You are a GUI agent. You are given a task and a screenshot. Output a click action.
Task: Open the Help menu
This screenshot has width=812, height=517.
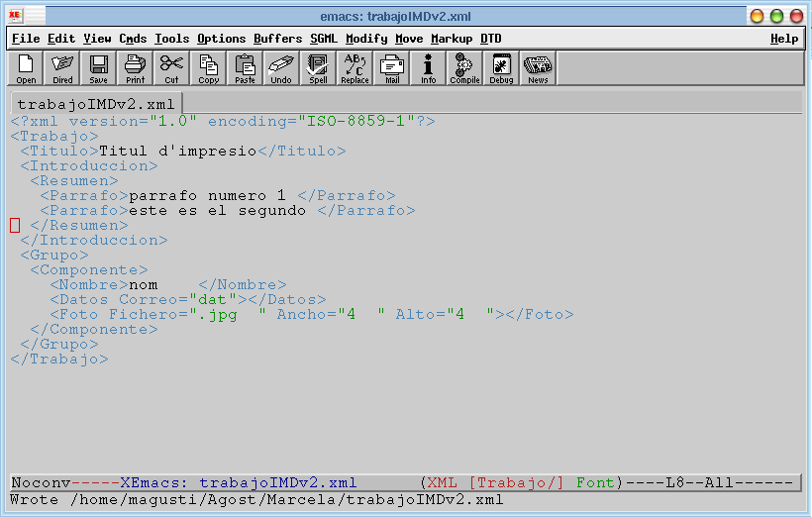(784, 39)
